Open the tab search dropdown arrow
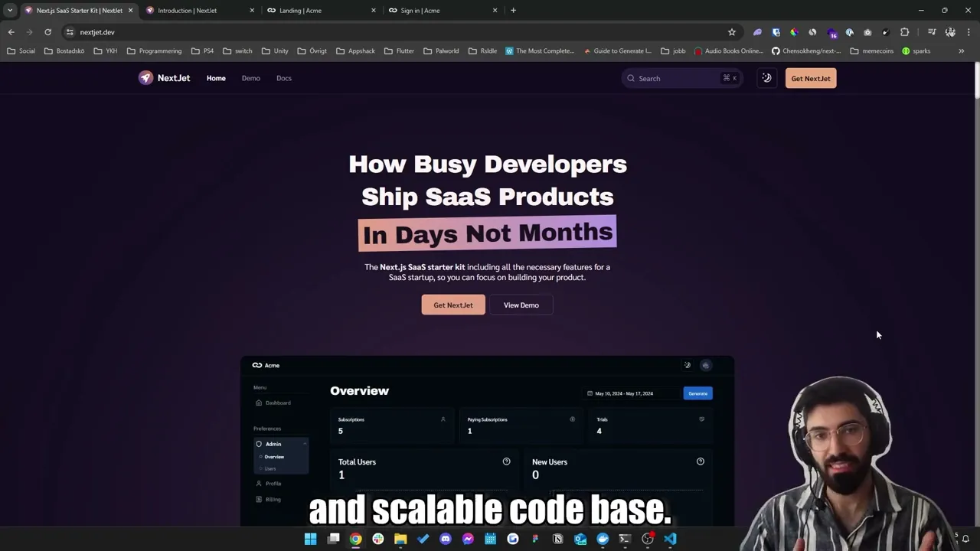Viewport: 980px width, 551px height. click(x=10, y=11)
